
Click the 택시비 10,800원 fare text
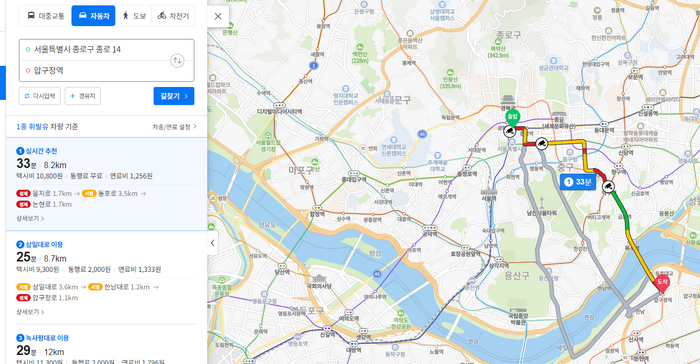point(39,176)
